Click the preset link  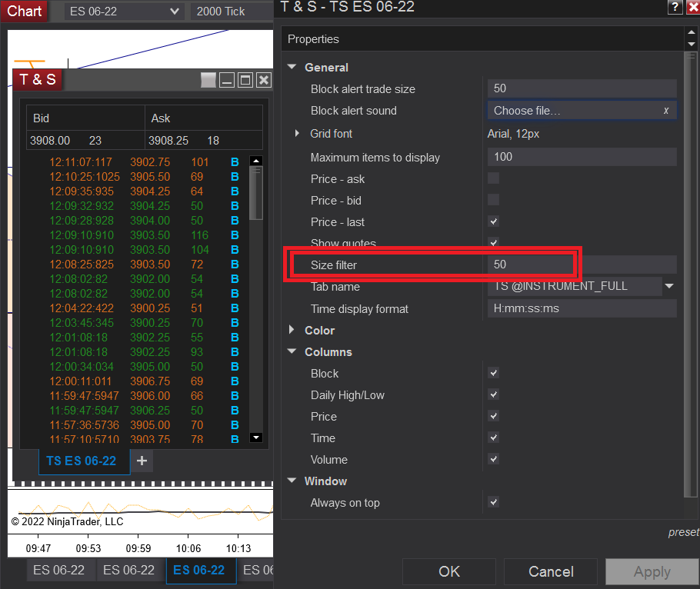tap(684, 532)
